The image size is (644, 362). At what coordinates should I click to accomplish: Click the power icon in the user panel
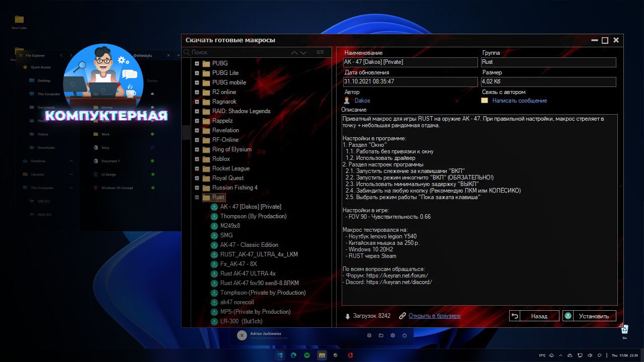click(x=405, y=335)
